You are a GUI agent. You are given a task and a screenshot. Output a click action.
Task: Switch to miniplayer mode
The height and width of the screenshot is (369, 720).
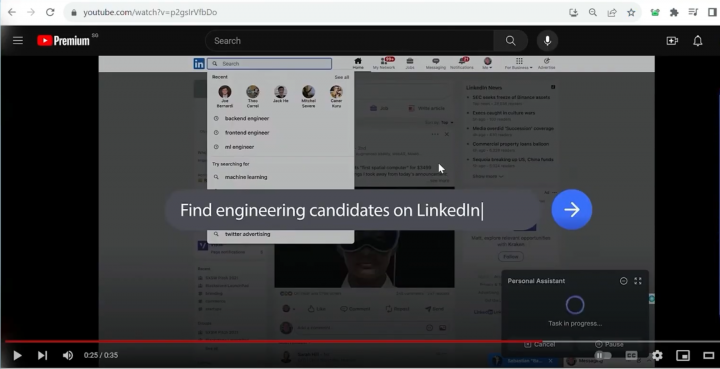pos(683,355)
